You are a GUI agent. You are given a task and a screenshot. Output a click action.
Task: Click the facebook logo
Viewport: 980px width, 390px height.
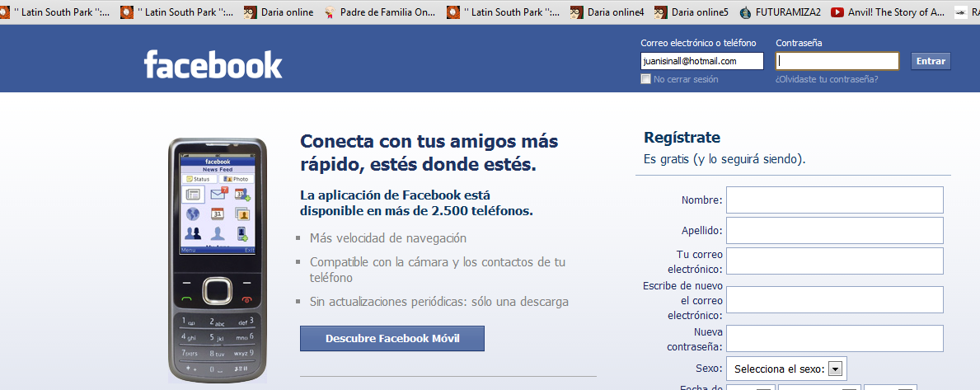pyautogui.click(x=213, y=63)
